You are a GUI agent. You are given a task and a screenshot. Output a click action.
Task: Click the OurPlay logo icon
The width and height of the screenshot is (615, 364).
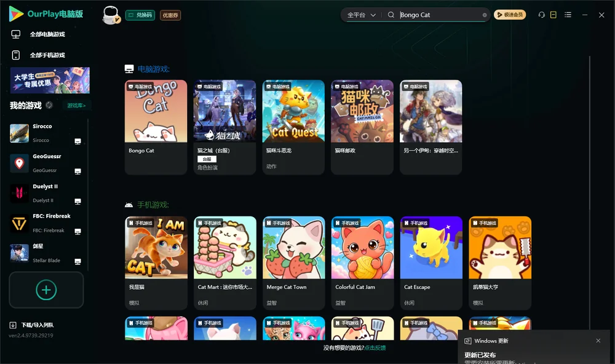click(16, 14)
